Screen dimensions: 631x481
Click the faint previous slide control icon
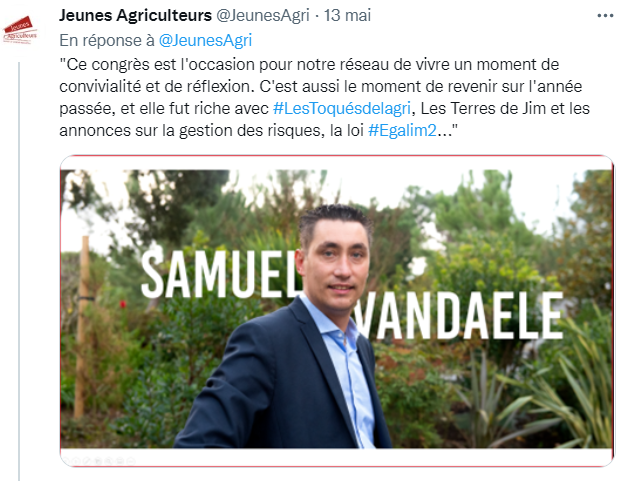(66, 461)
